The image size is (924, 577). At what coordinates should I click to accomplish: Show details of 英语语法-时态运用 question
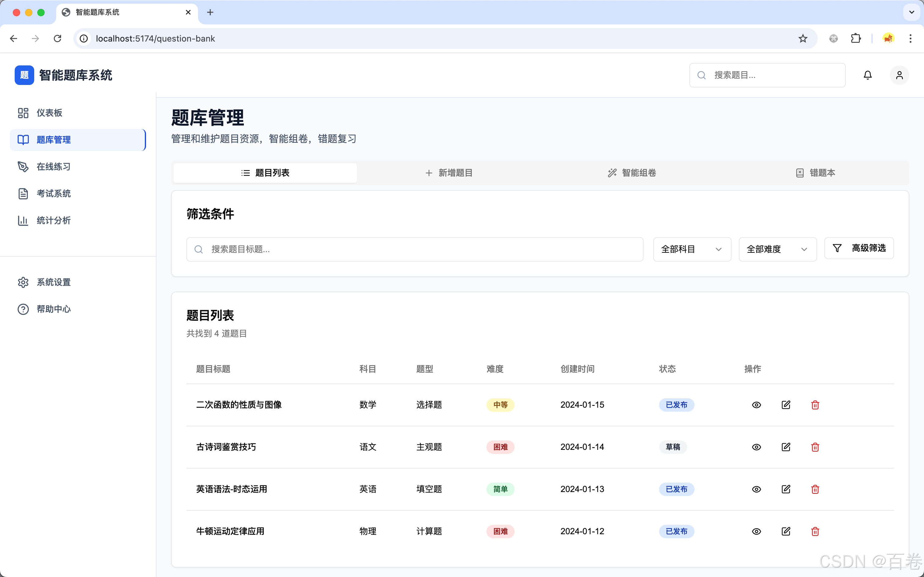756,489
